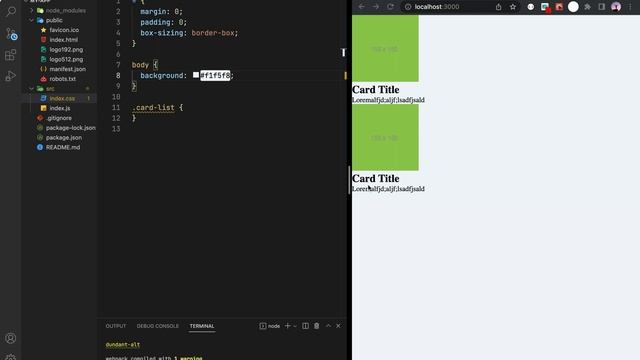Open logo512.png file
This screenshot has height=360, width=640.
(x=66, y=59)
